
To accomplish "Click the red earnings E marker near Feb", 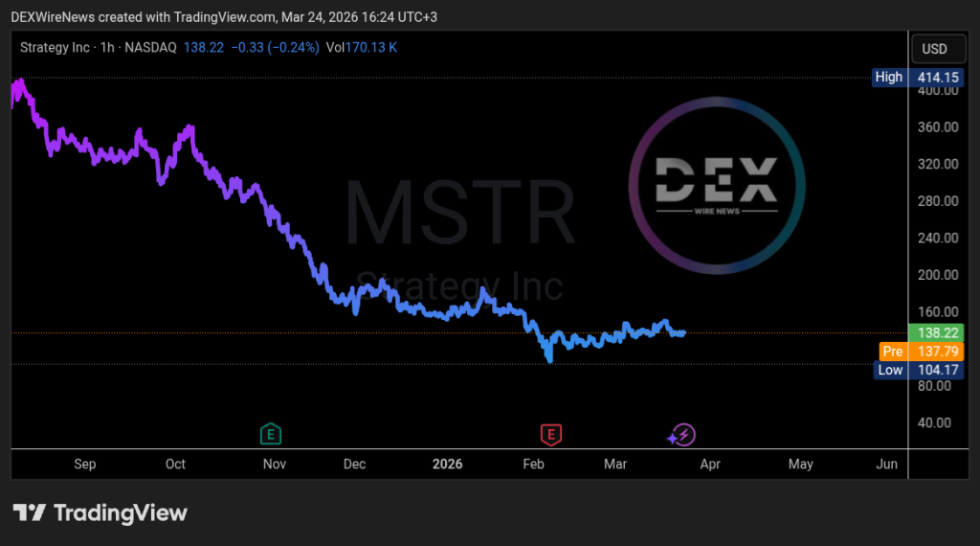I will [550, 434].
